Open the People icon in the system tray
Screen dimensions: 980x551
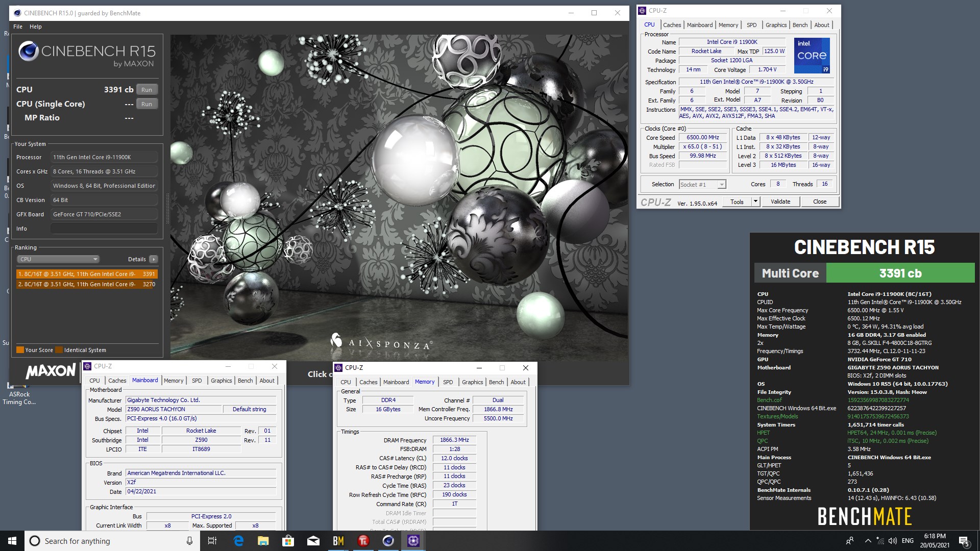(x=850, y=541)
